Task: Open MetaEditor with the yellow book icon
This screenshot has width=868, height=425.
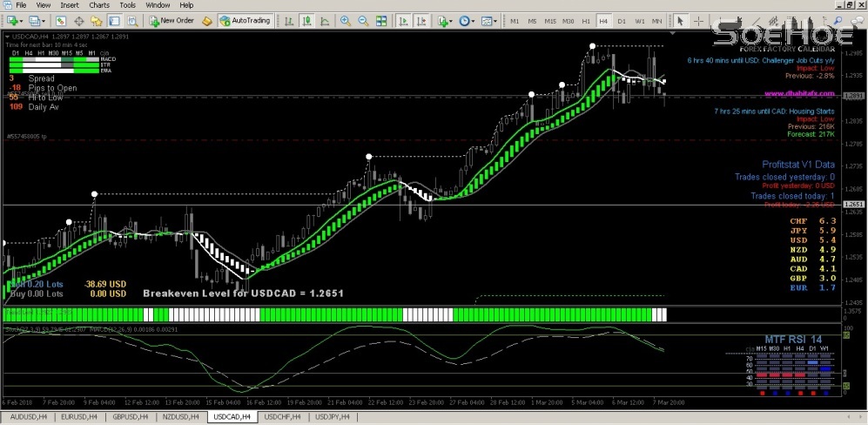Action: [206, 20]
